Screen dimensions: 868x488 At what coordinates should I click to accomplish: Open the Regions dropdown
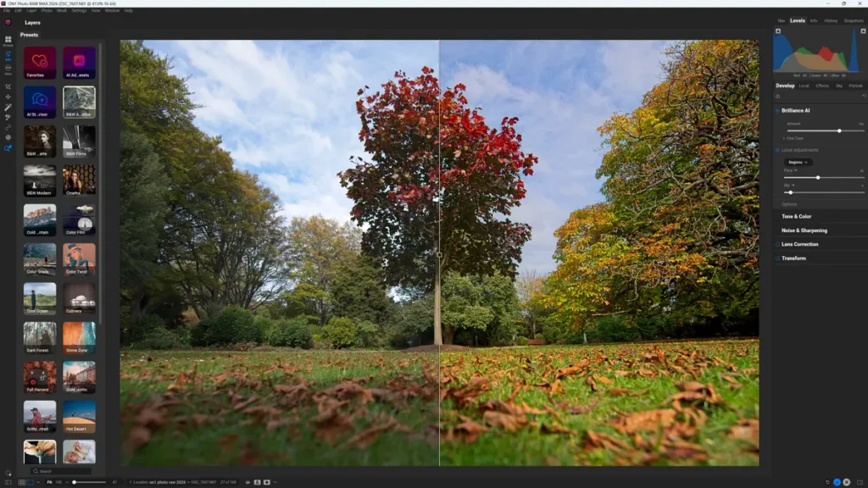(798, 162)
